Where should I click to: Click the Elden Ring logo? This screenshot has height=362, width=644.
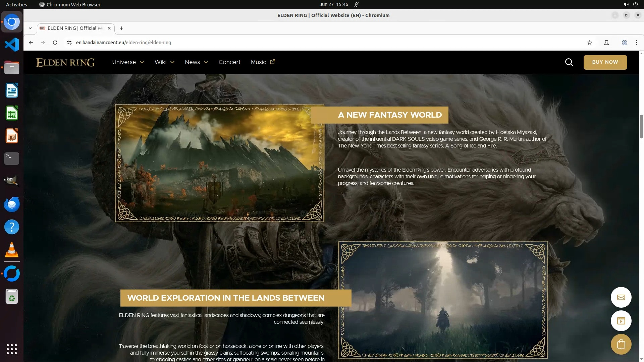pyautogui.click(x=65, y=62)
